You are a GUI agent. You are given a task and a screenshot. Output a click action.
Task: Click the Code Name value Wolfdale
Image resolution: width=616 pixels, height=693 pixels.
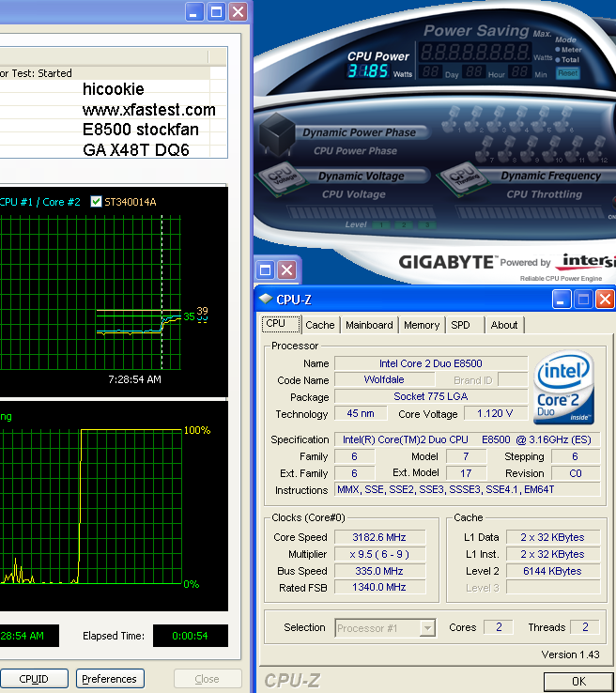(384, 379)
